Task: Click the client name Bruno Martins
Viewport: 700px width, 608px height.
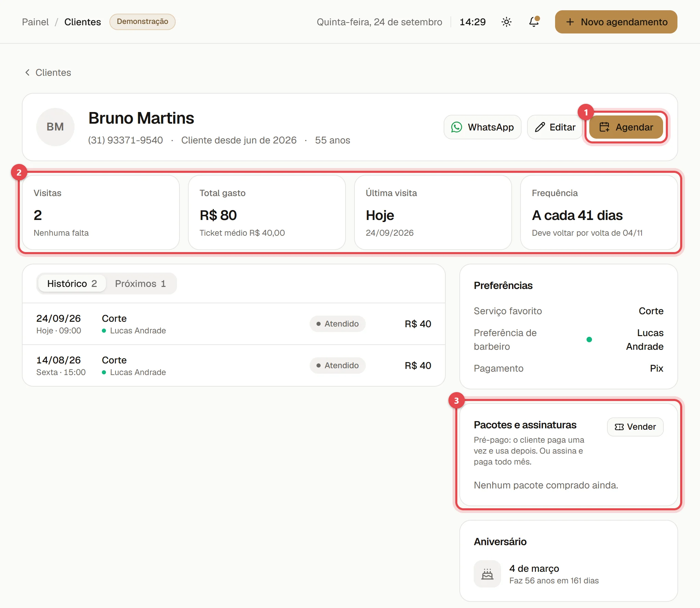Action: tap(141, 118)
